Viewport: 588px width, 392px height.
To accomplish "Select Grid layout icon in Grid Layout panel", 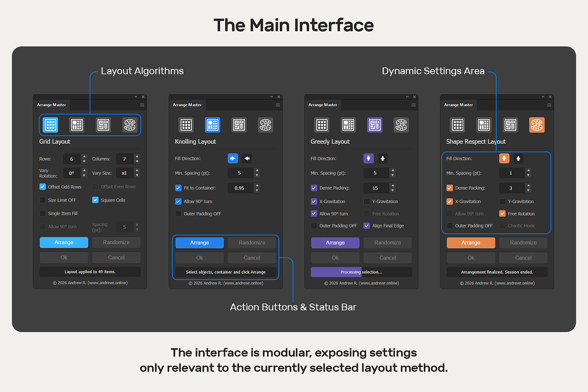I will pos(50,125).
